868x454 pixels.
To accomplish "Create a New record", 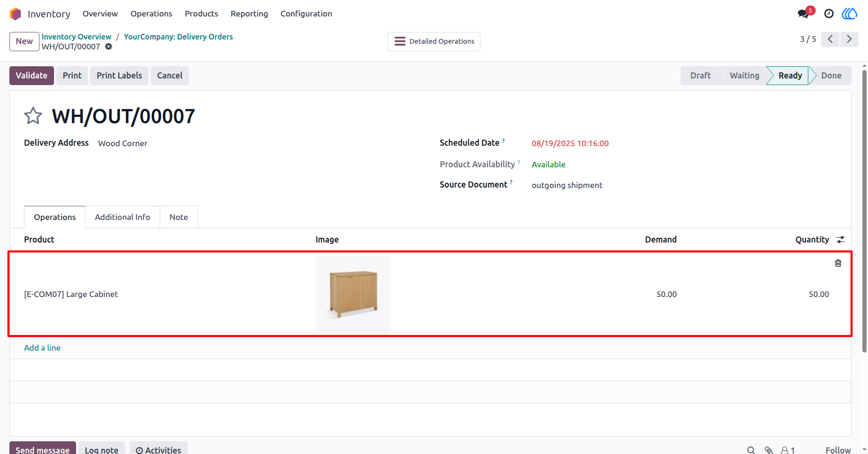I will point(24,41).
